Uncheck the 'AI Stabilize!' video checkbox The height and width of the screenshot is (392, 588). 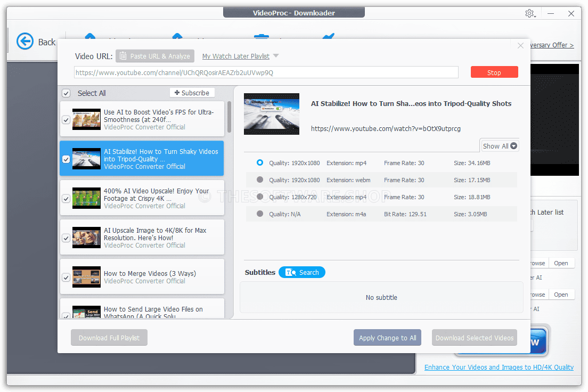pos(66,159)
